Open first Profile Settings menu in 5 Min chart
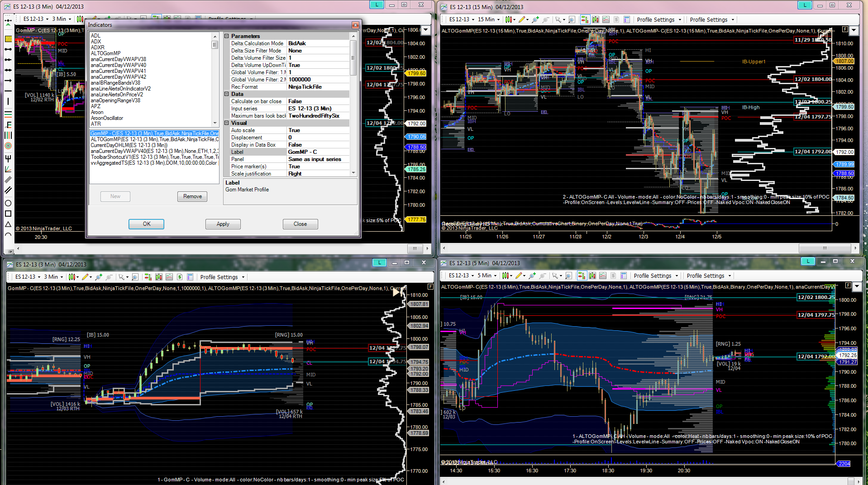This screenshot has height=485, width=868. coord(656,276)
